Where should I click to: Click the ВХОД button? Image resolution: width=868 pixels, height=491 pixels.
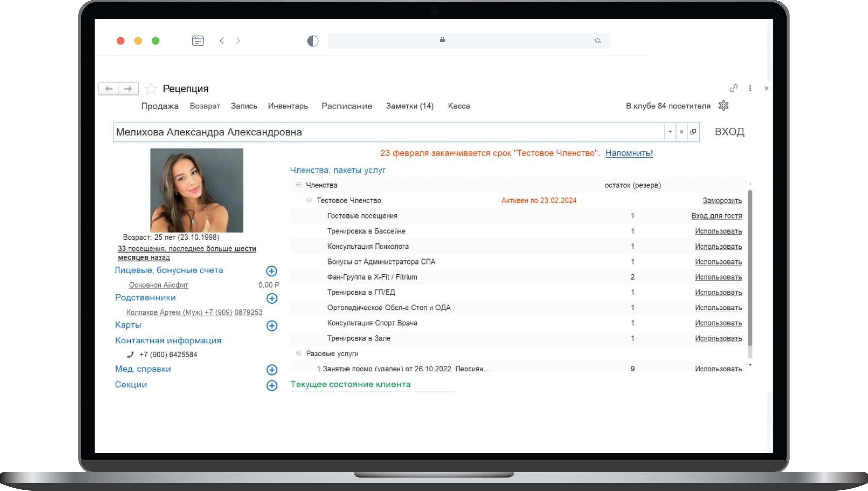(x=730, y=131)
